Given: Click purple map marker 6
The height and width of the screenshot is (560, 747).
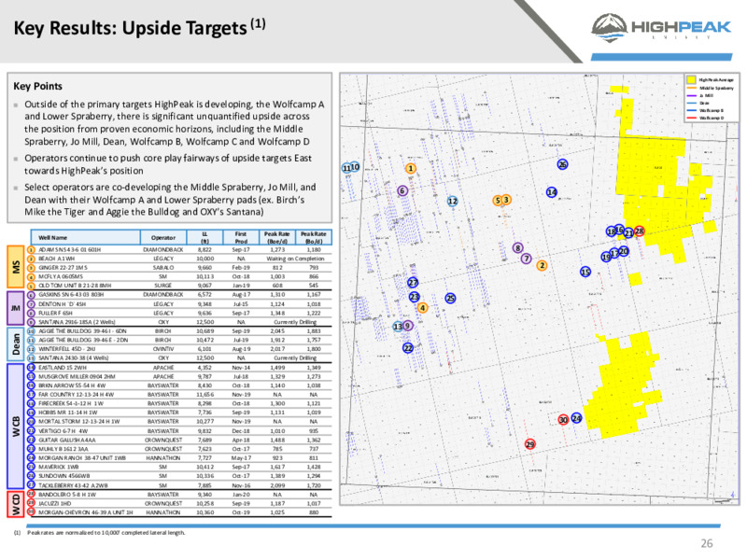Looking at the screenshot, I should pyautogui.click(x=402, y=191).
